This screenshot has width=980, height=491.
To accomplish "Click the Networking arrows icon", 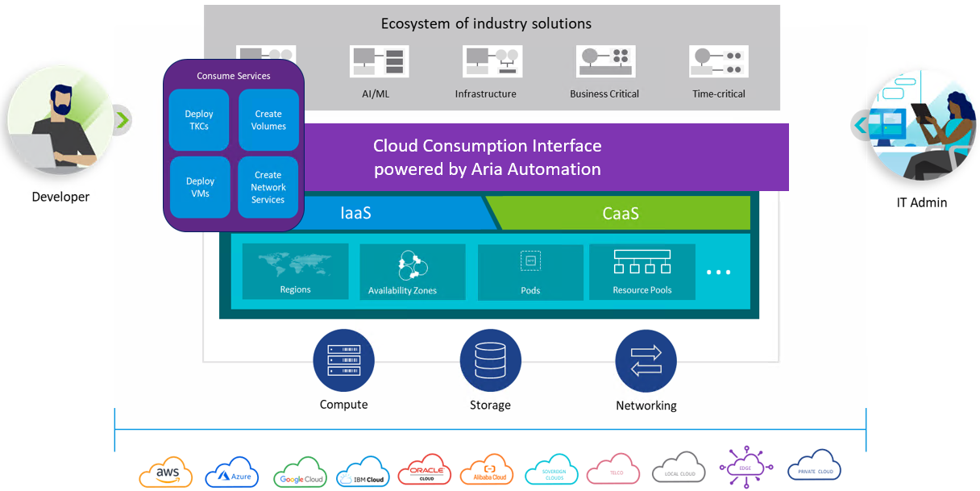I will pos(646,360).
